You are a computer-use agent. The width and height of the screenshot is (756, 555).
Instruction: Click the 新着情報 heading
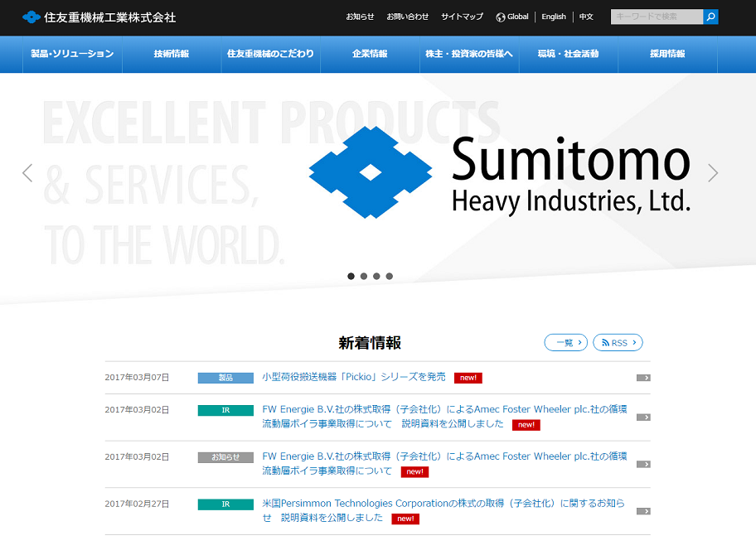point(370,343)
